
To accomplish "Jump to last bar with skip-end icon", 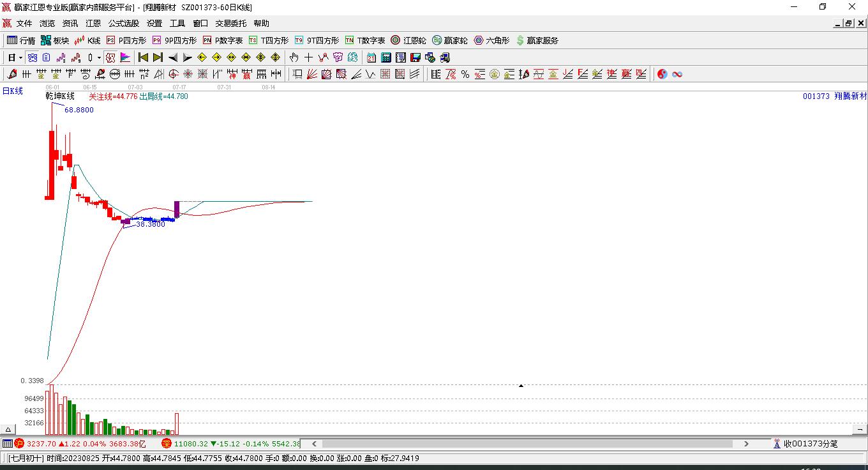I will point(158,57).
